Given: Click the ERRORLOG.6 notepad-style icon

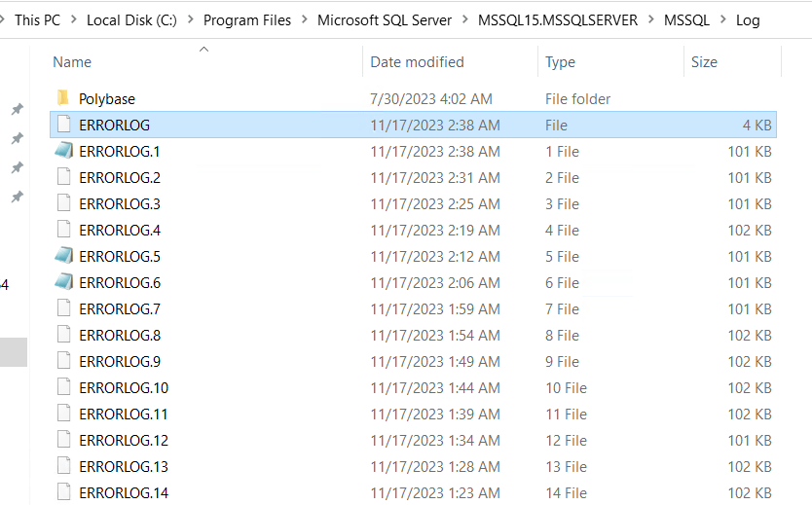Looking at the screenshot, I should (x=63, y=282).
